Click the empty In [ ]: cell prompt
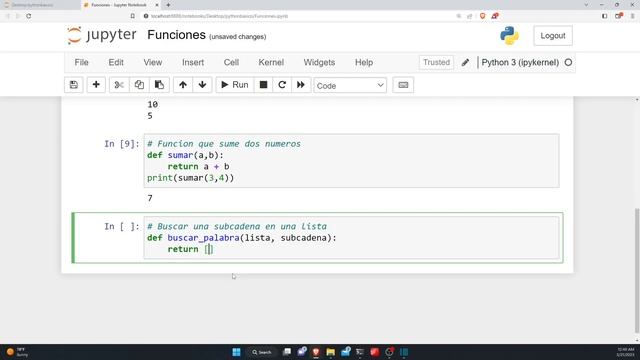 coord(122,227)
